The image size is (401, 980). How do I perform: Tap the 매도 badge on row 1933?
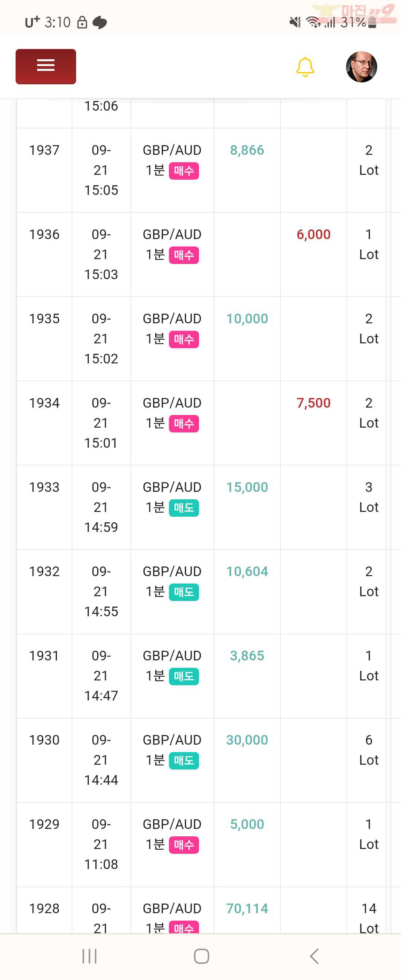click(184, 508)
